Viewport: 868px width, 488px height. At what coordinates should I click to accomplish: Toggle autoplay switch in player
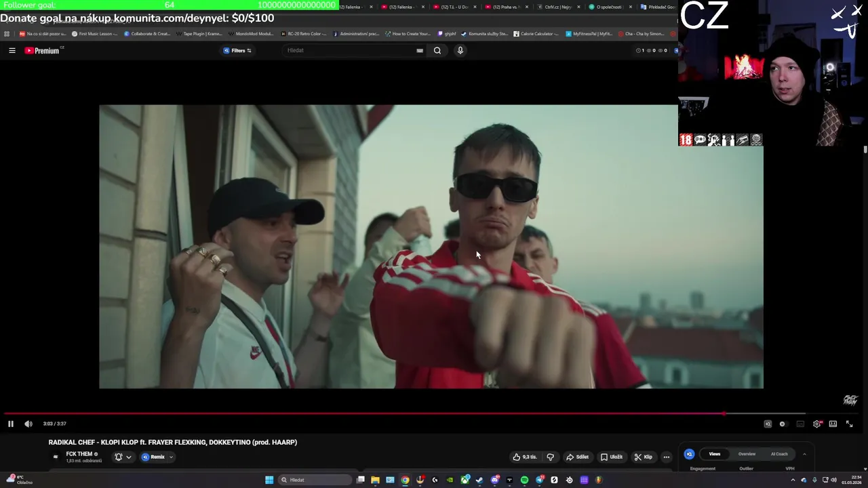point(784,424)
